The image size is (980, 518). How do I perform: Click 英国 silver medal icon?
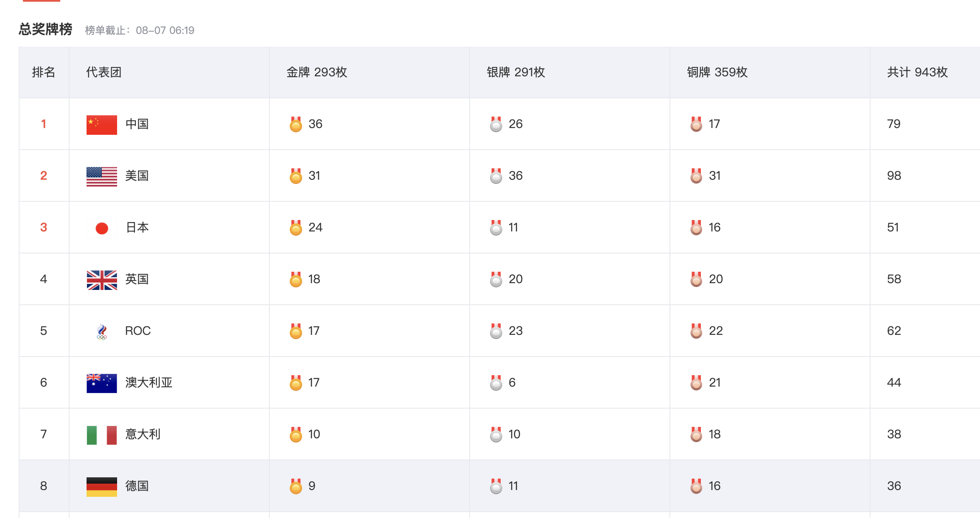pos(496,279)
